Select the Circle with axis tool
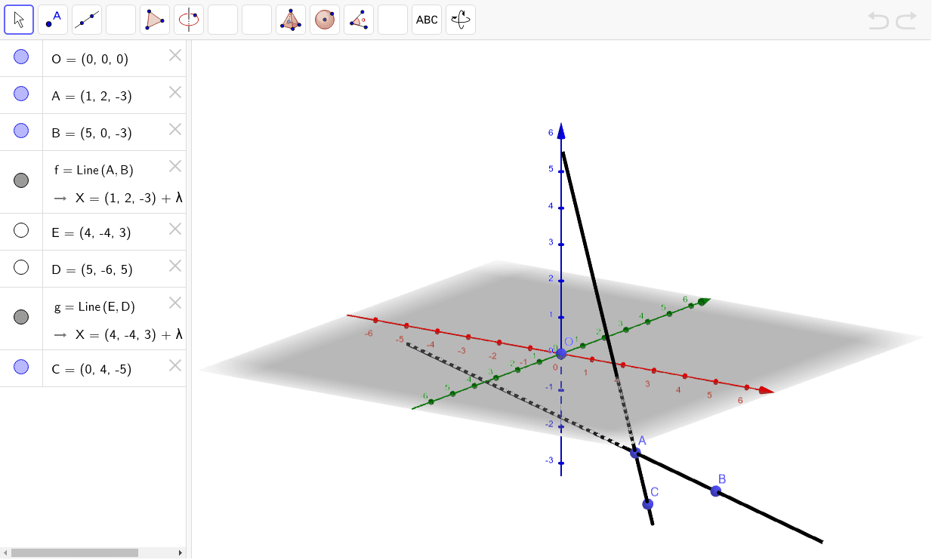 coord(189,20)
